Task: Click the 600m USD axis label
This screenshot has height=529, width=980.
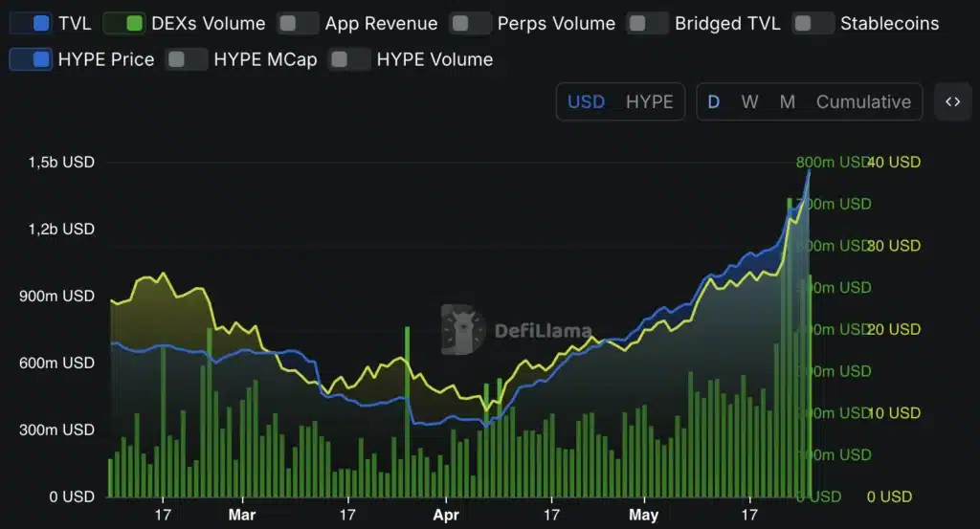Action: click(x=56, y=363)
